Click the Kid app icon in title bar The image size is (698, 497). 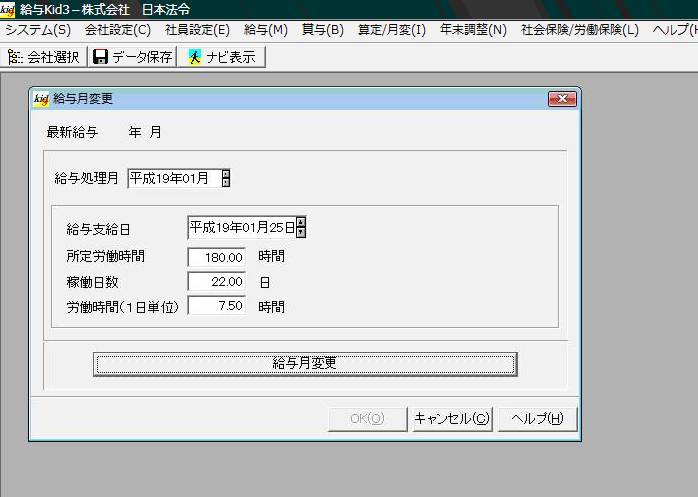pyautogui.click(x=7, y=9)
